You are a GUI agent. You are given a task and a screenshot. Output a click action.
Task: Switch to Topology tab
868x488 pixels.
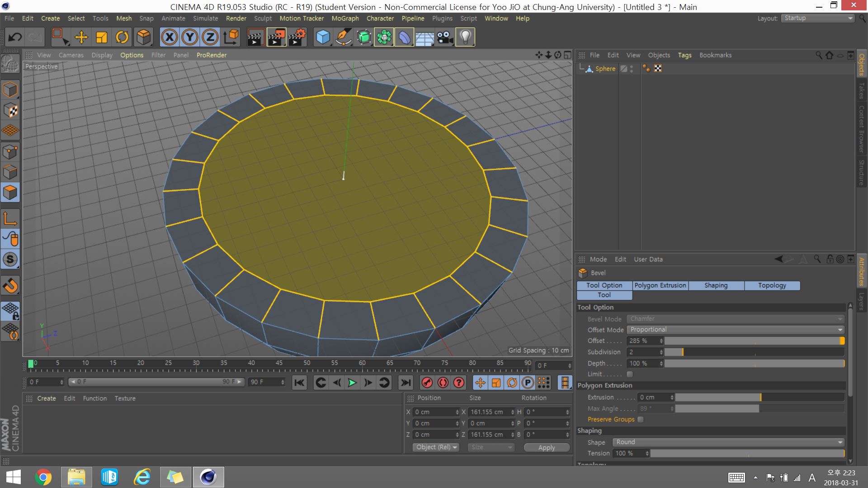coord(772,285)
